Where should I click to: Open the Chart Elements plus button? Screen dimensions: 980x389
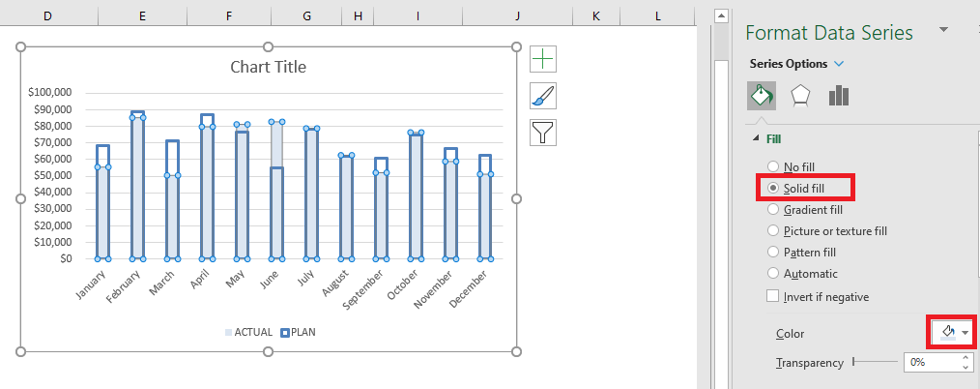coord(542,59)
